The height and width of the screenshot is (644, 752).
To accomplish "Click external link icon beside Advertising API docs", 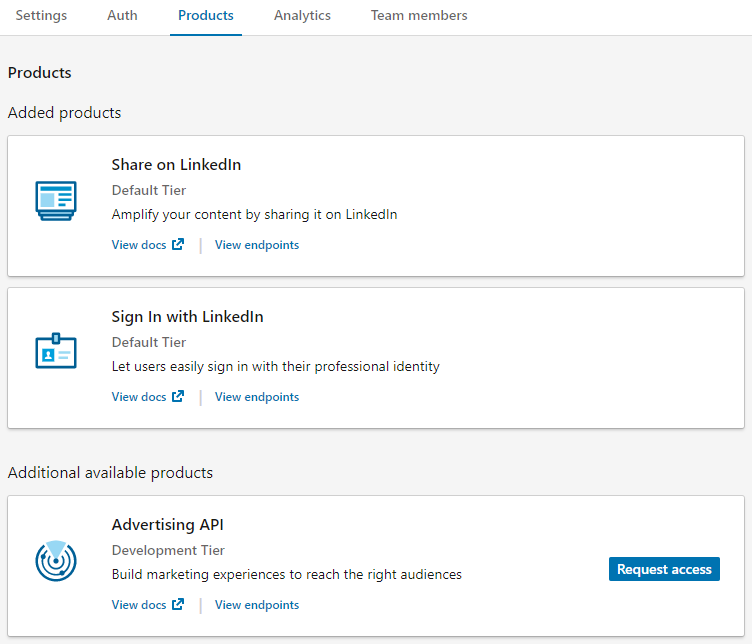I will (178, 605).
